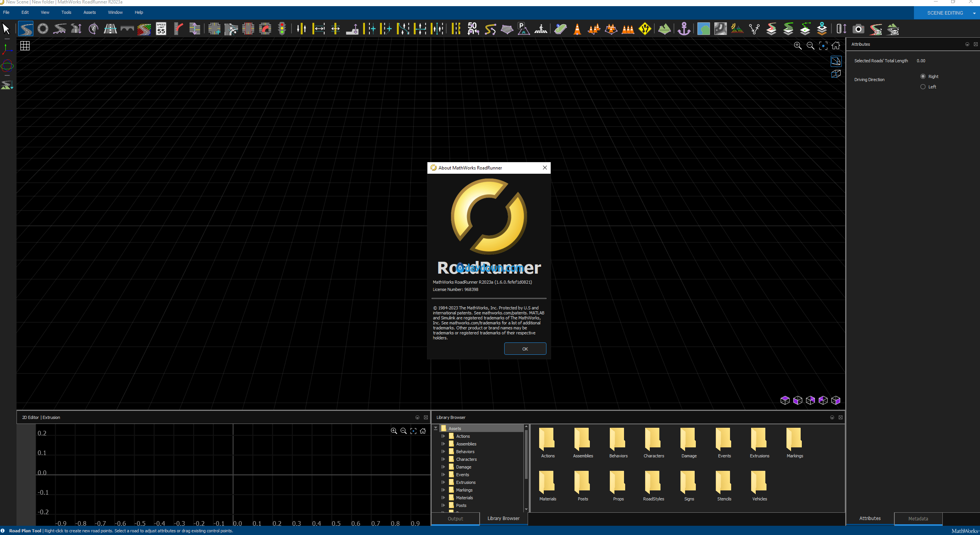Expand the Behaviors tree folder
Screen dimensions: 980x535
coord(443,452)
